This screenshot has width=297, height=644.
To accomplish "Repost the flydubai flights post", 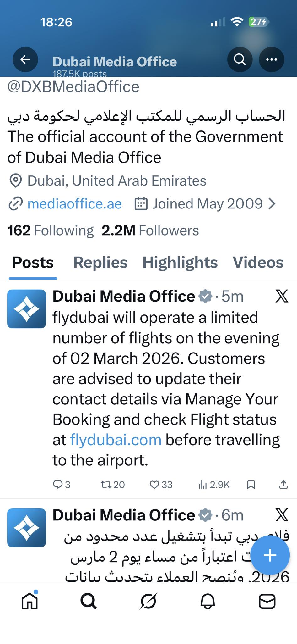I will coord(113,485).
